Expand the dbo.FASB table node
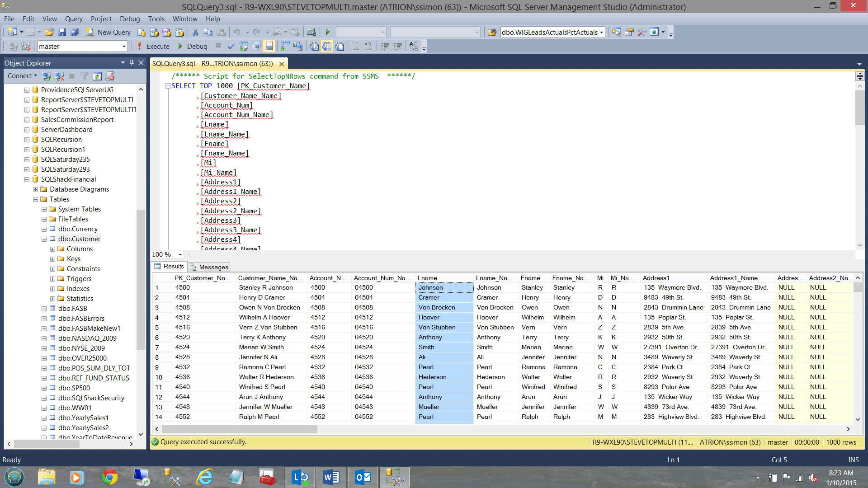 (44, 309)
